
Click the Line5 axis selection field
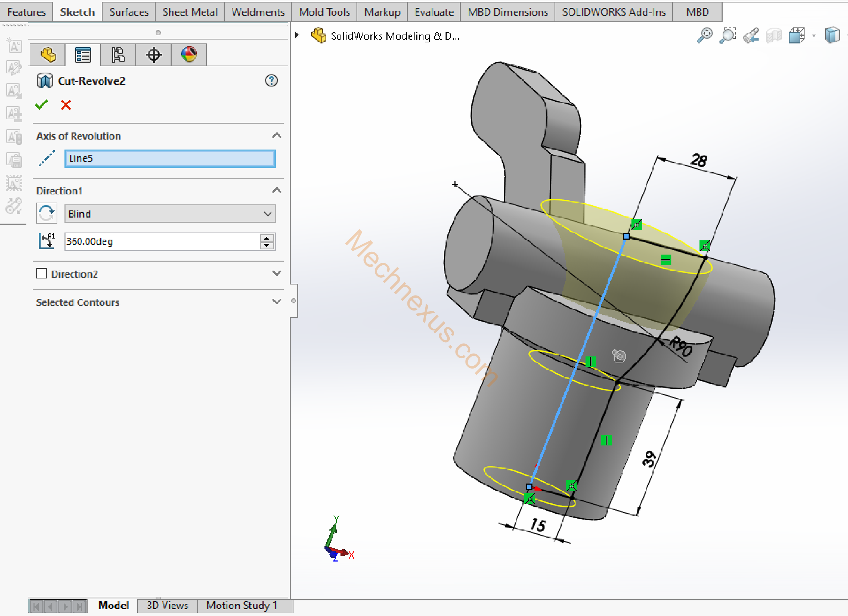[x=170, y=158]
